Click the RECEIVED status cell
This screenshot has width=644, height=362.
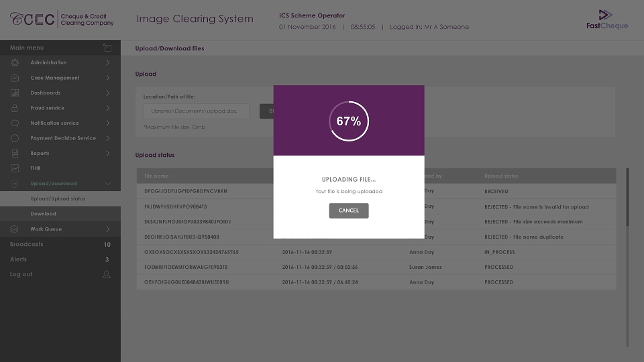tap(496, 191)
